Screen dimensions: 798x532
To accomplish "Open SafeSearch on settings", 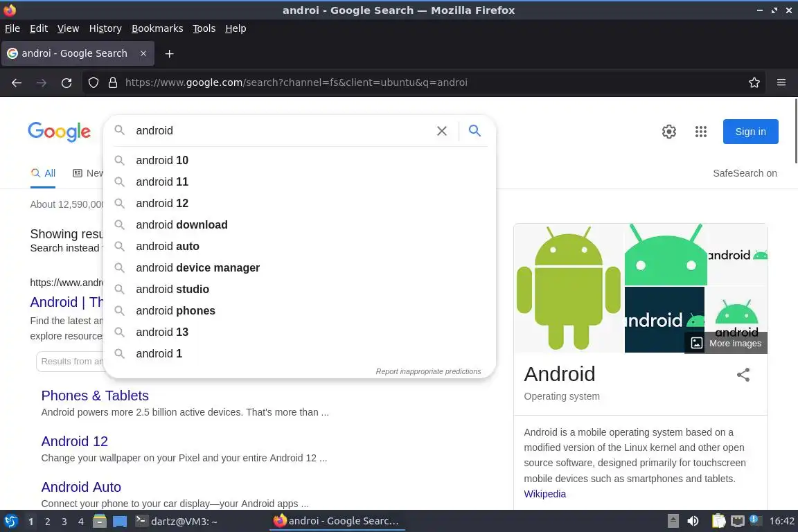I will point(745,173).
